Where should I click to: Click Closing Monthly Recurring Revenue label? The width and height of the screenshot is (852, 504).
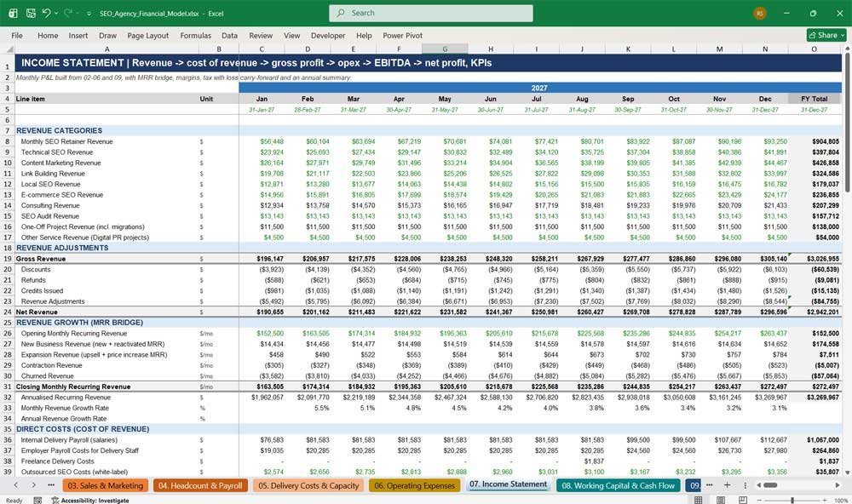73,387
